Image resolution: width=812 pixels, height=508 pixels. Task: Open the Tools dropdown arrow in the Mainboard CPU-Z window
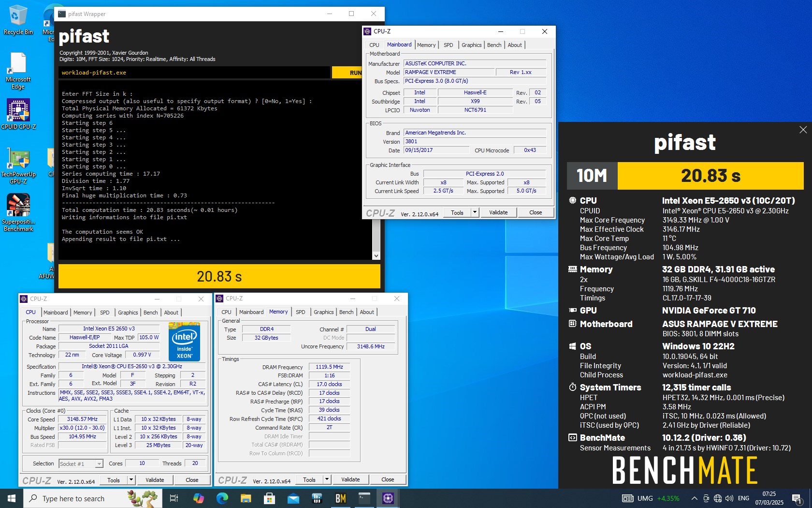(x=475, y=212)
